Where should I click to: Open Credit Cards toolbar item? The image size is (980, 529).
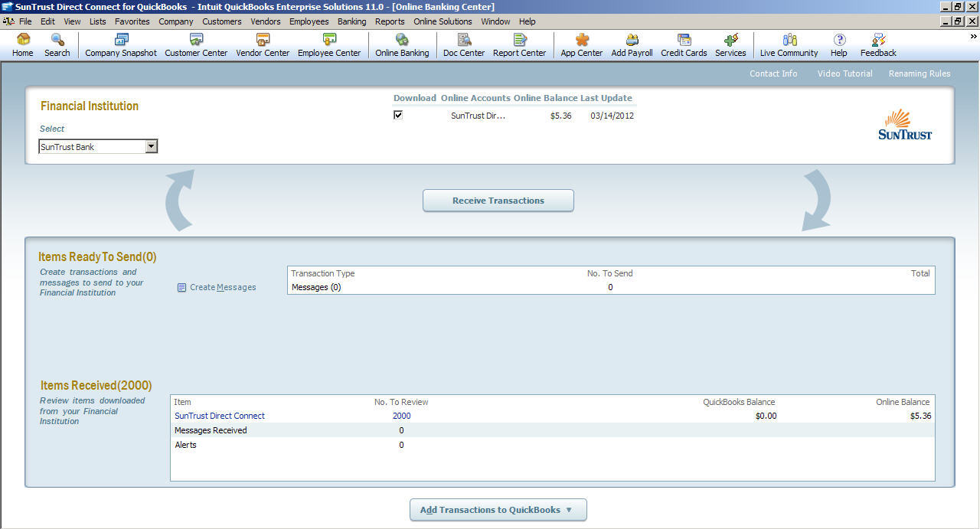(684, 45)
